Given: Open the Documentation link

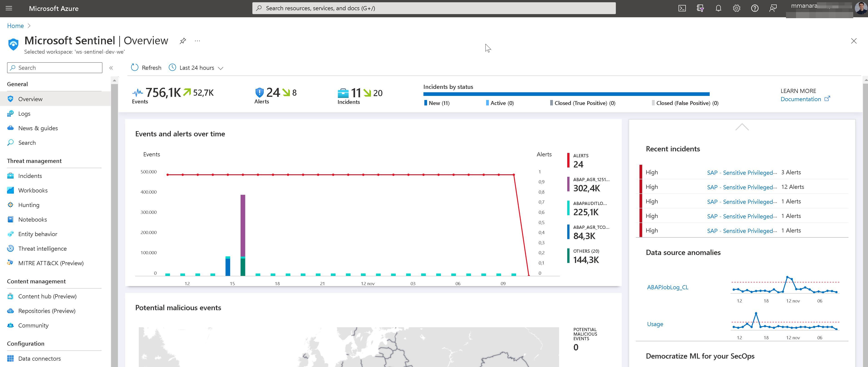Looking at the screenshot, I should click(801, 99).
